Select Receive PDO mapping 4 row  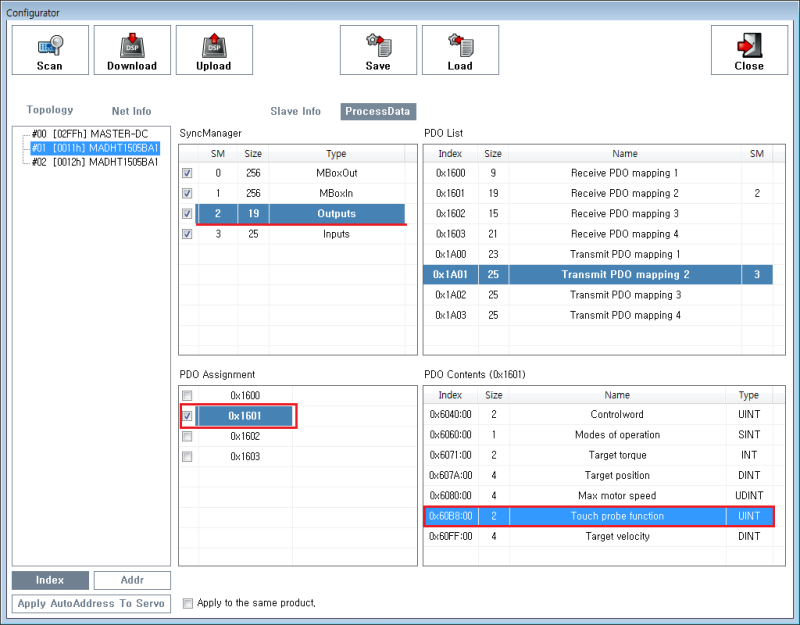pos(624,234)
